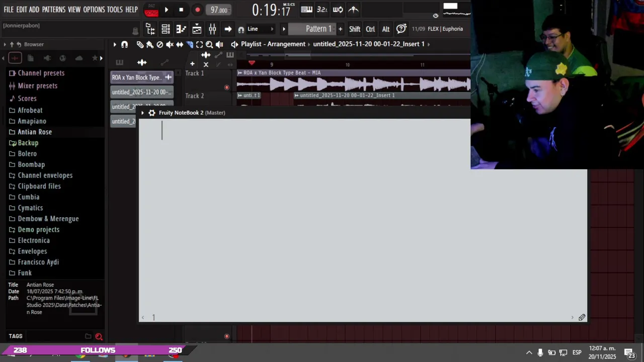Expand Browser options arrow

tap(5, 44)
